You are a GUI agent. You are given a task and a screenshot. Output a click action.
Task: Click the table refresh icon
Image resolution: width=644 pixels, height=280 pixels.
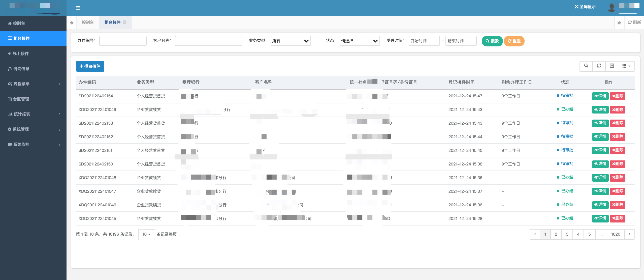click(599, 66)
